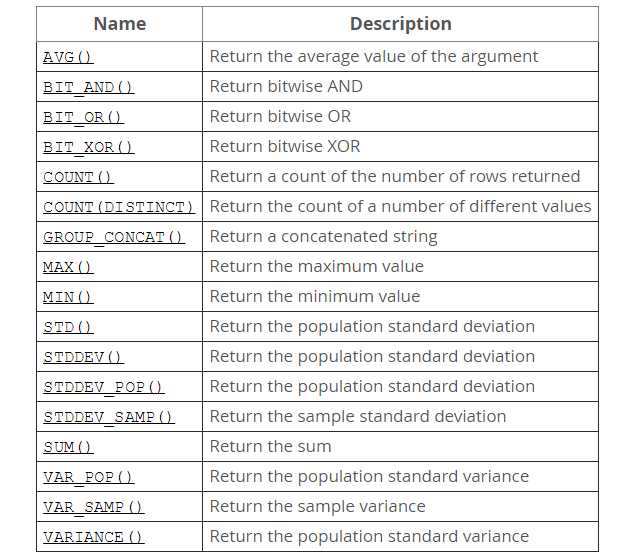
Task: Click the Name column header
Action: (x=120, y=24)
